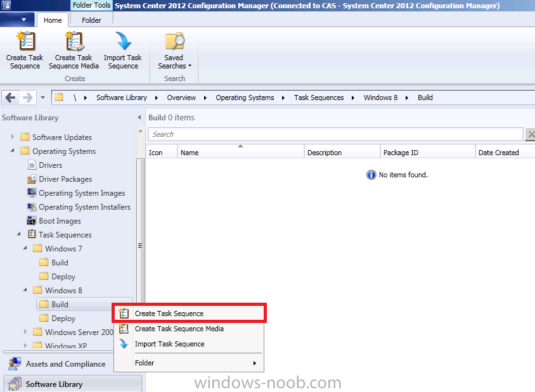Collapse the Windows 7 tree node
535x392 pixels.
pos(25,248)
